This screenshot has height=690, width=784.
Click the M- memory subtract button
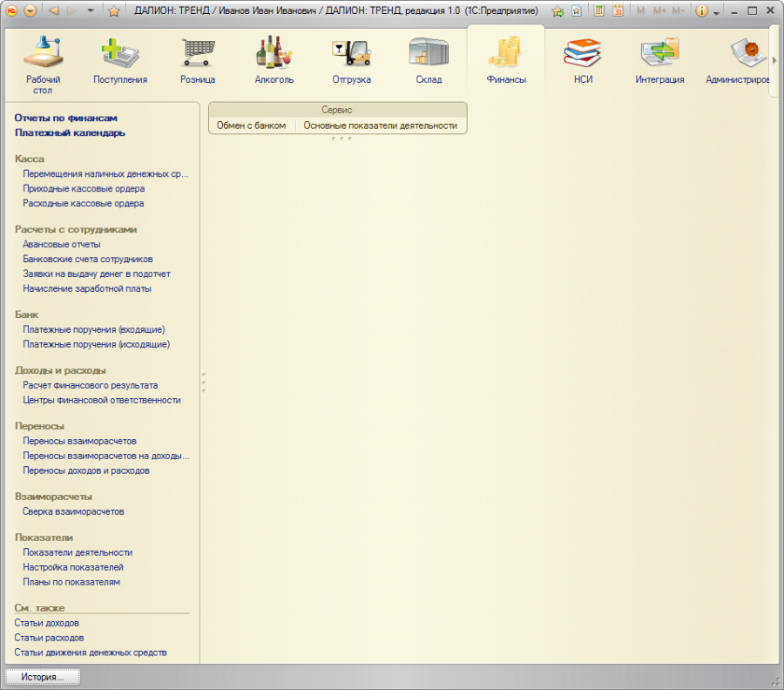tap(678, 11)
